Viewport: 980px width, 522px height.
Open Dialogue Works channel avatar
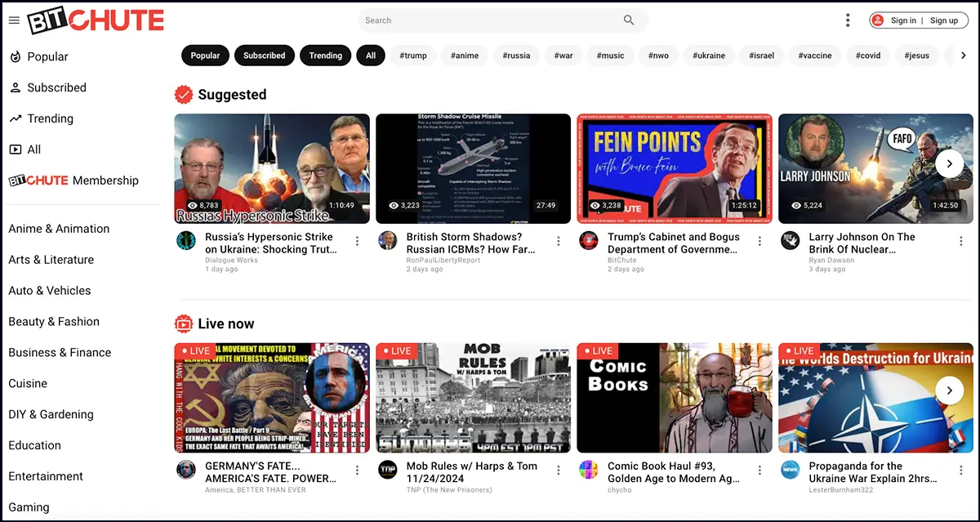pos(186,240)
